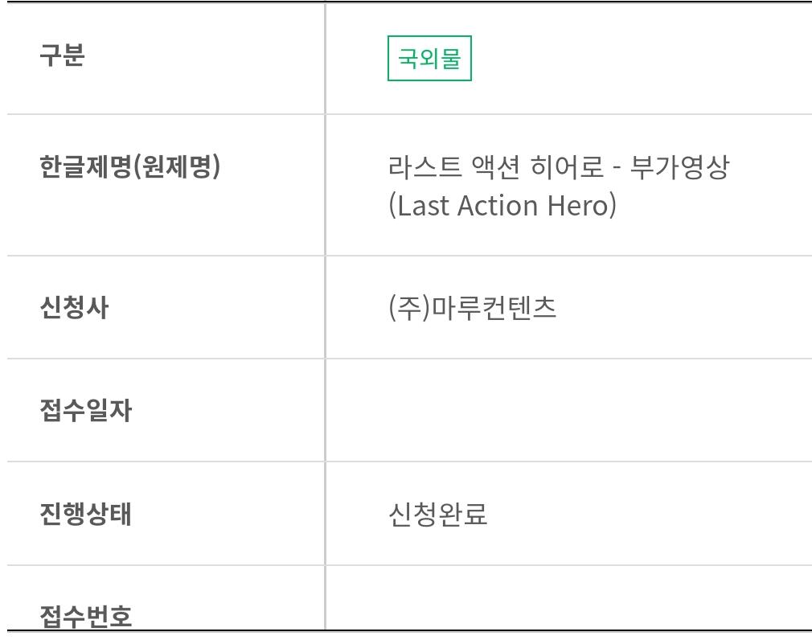
Task: Click the original title (Last Action Hero)
Action: 502,206
